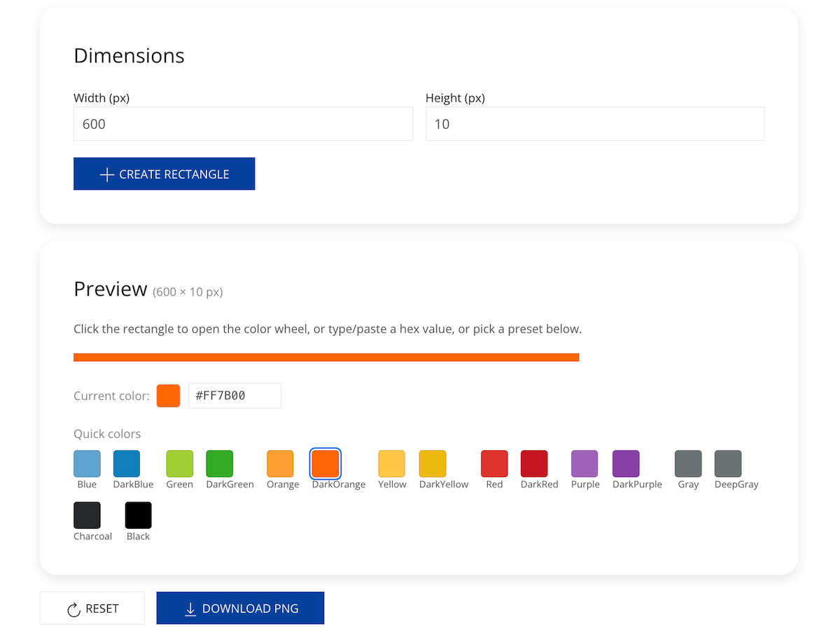Screen dimensions: 840x638
Task: Apply the DarkGreen preset color
Action: tap(219, 464)
